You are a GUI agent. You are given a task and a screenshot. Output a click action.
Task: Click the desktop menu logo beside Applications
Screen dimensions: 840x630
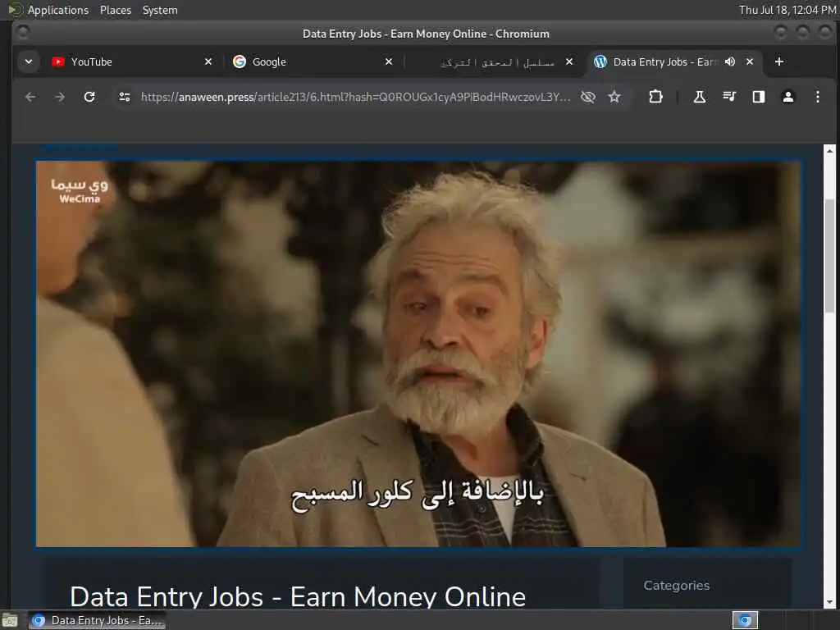pos(15,10)
